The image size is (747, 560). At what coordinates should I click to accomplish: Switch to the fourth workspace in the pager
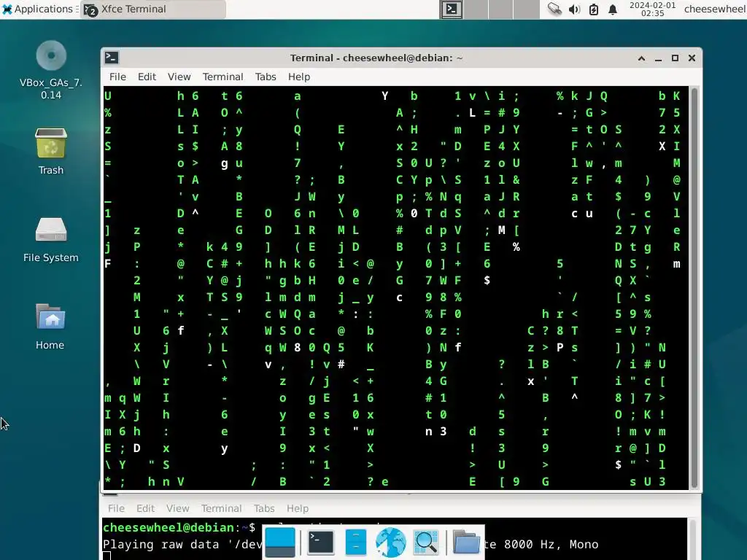tap(526, 9)
